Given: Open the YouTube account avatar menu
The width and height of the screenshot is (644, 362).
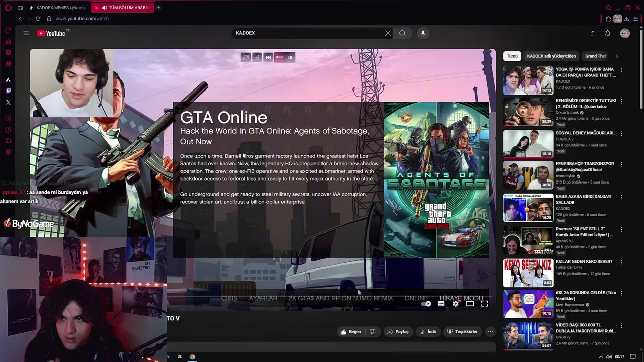Looking at the screenshot, I should click(x=625, y=33).
